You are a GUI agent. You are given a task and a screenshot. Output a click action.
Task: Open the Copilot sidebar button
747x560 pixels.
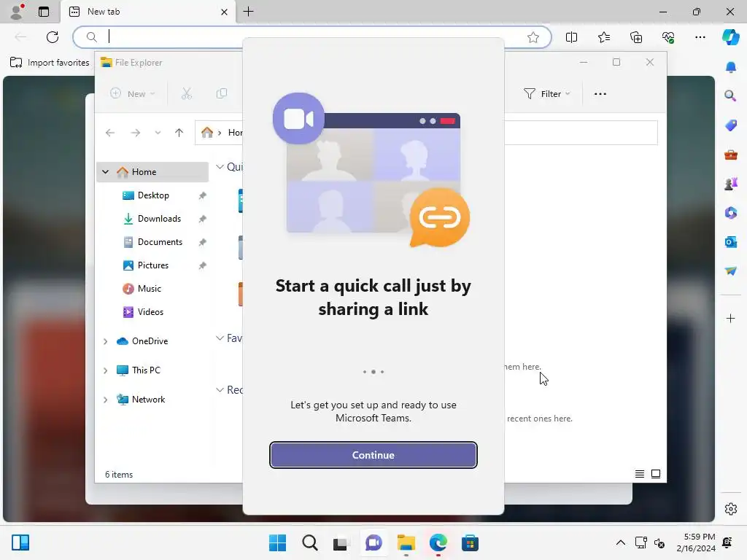730,37
